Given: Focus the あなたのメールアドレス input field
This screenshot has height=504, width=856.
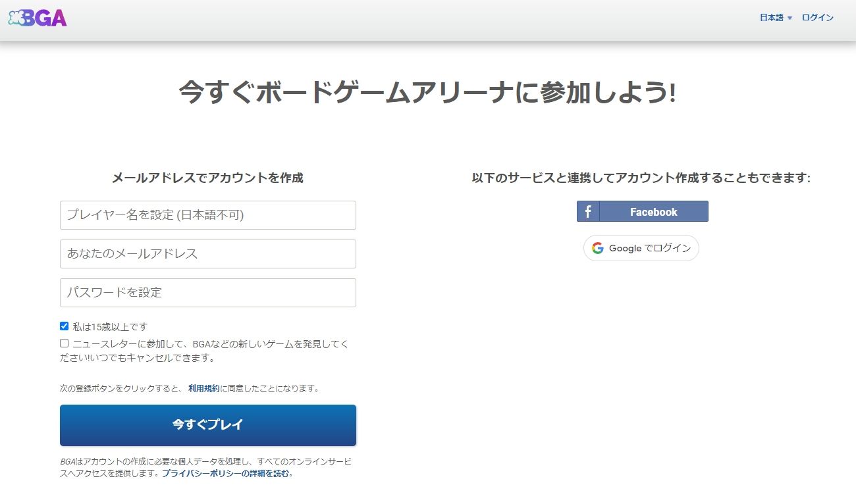Looking at the screenshot, I should pyautogui.click(x=208, y=254).
